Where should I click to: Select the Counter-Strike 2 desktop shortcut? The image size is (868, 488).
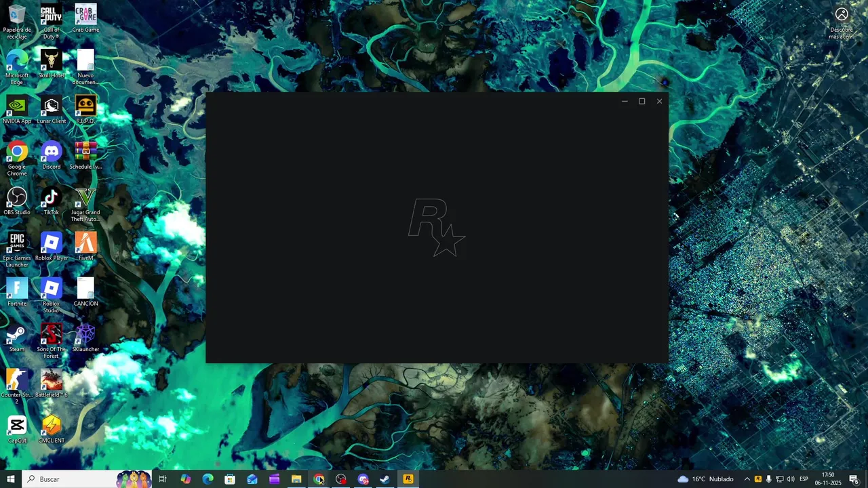tap(17, 386)
